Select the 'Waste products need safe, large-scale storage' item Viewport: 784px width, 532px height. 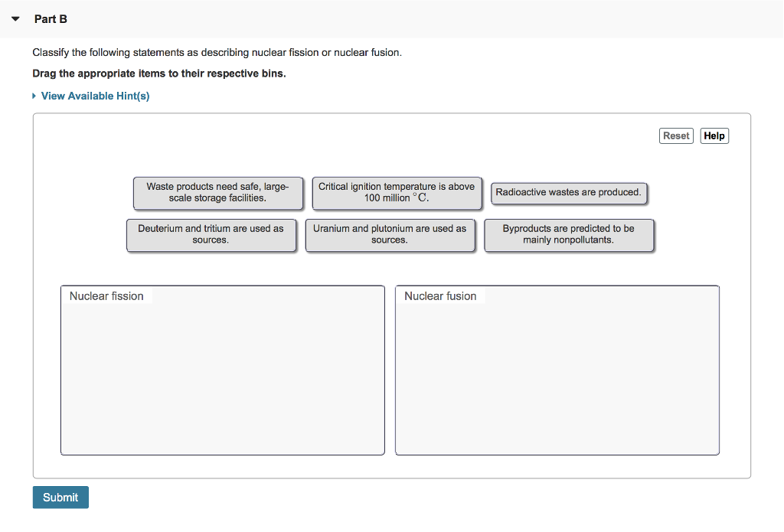pyautogui.click(x=218, y=192)
